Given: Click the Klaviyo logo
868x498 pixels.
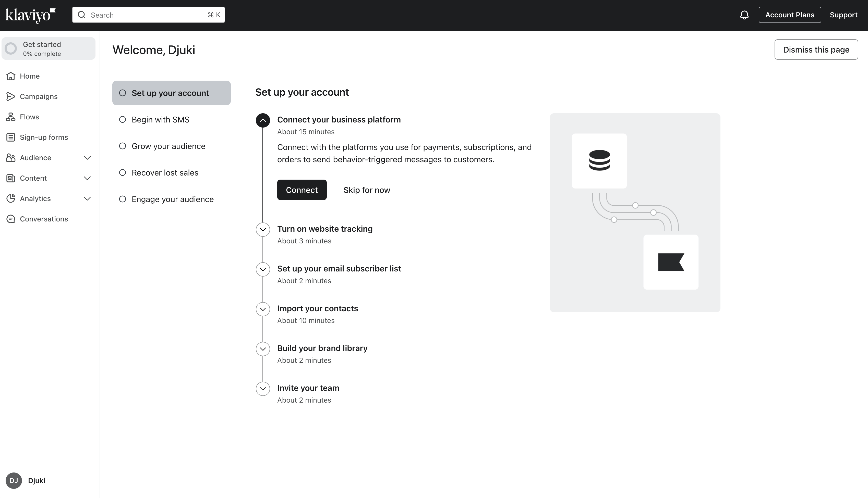Looking at the screenshot, I should tap(30, 15).
